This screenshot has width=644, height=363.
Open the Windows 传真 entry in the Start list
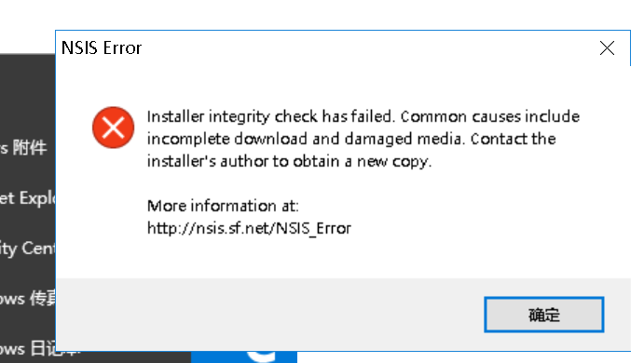28,299
